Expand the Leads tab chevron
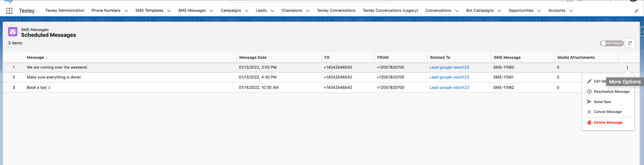Screen dimensions: 644x165 pos(272,11)
